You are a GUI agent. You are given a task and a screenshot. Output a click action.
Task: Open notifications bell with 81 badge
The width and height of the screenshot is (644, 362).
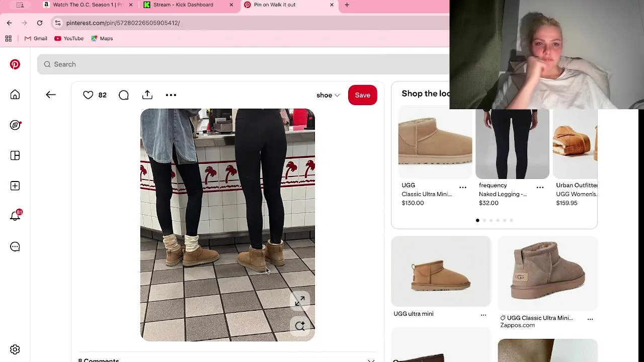pyautogui.click(x=16, y=216)
